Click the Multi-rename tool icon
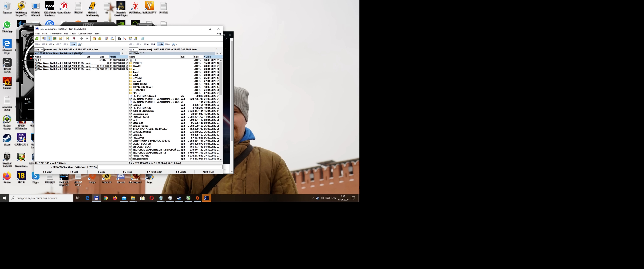Viewport: 644px width, 269px height. [x=124, y=39]
